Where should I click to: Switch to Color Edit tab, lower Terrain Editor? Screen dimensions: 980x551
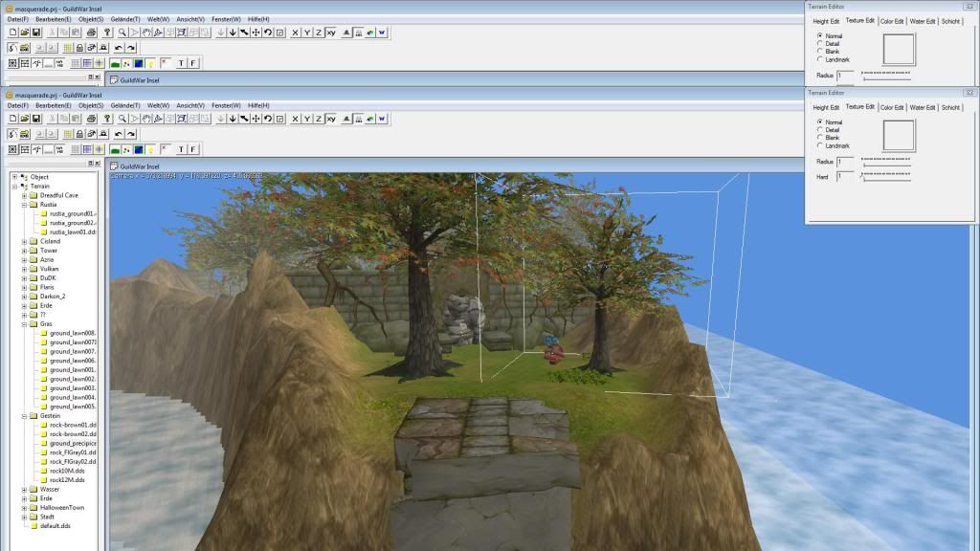[892, 107]
